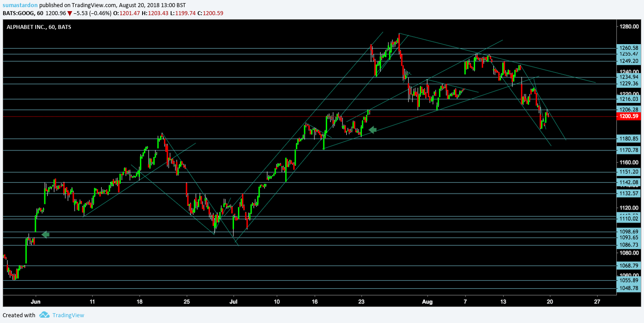Image resolution: width=644 pixels, height=323 pixels.
Task: Click the 1170.78 price level label
Action: click(x=629, y=150)
